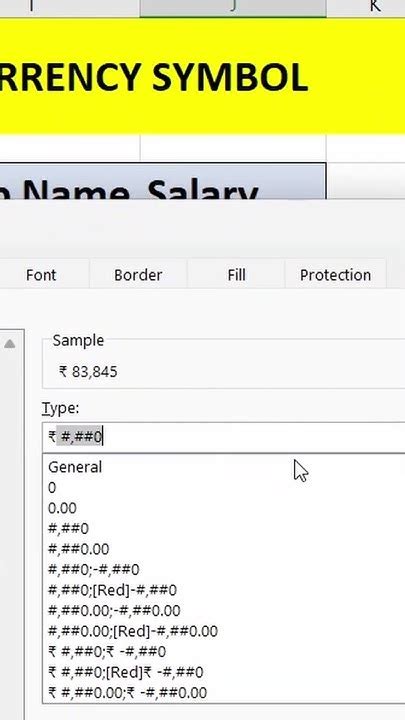Switch to the Border tab

tap(138, 275)
